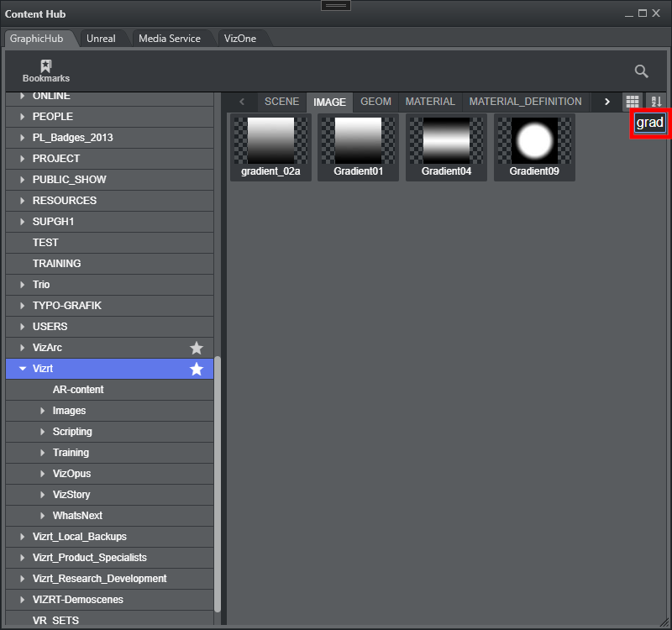Image resolution: width=672 pixels, height=630 pixels.
Task: Toggle the VizArc folder bookmark star
Action: point(197,348)
